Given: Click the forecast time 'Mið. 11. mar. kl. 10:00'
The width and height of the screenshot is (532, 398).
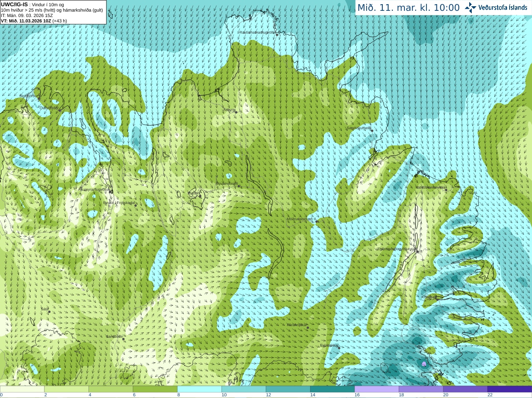Looking at the screenshot, I should click(409, 7).
